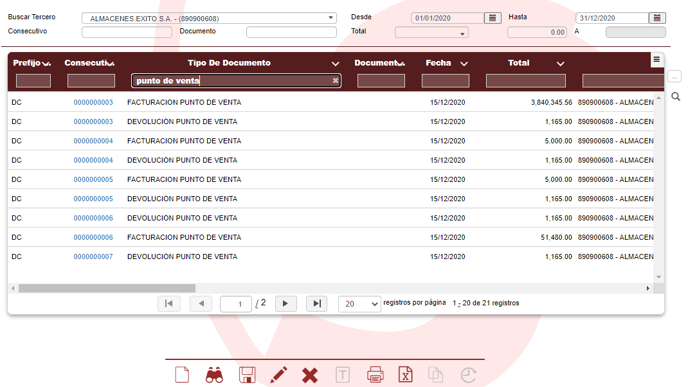
Task: Open Fecha column menu chevron
Action: pos(464,64)
